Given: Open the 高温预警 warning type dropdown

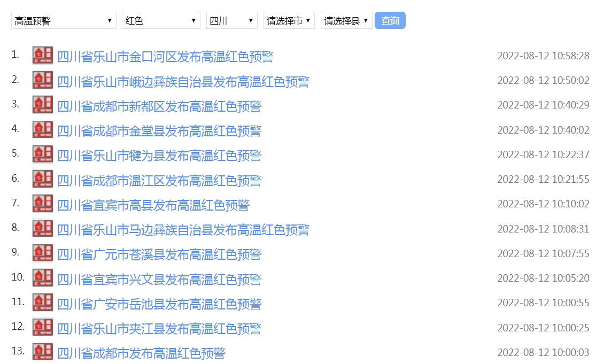Looking at the screenshot, I should point(64,21).
